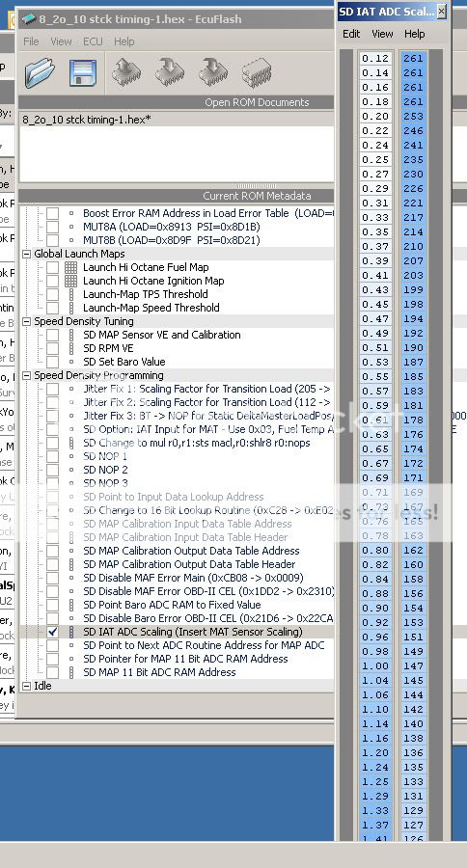Select the 0.80 voltage cell in table
Viewport: 467px width, 868px height.
pyautogui.click(x=375, y=551)
